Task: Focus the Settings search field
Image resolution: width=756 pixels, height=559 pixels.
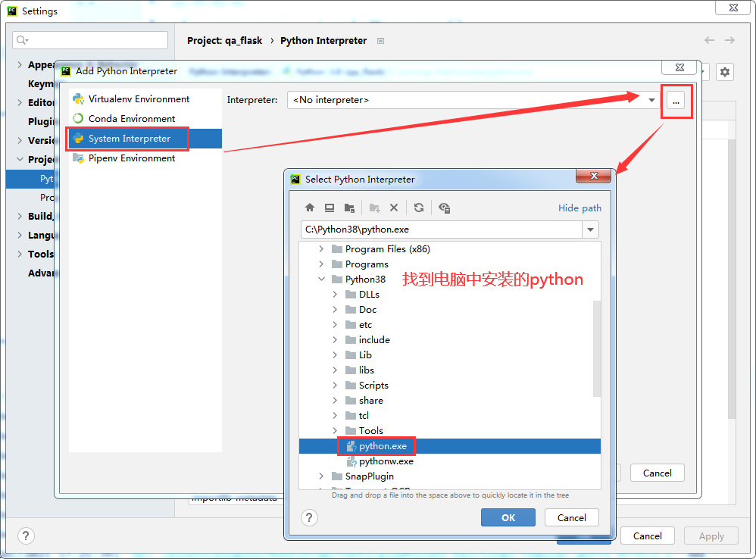Action: [x=90, y=40]
